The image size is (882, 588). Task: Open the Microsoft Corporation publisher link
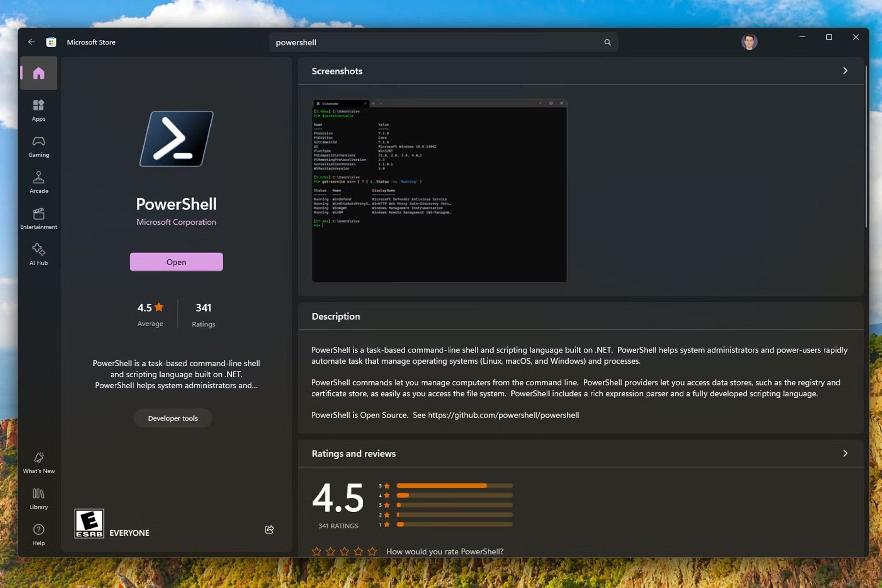tap(176, 222)
